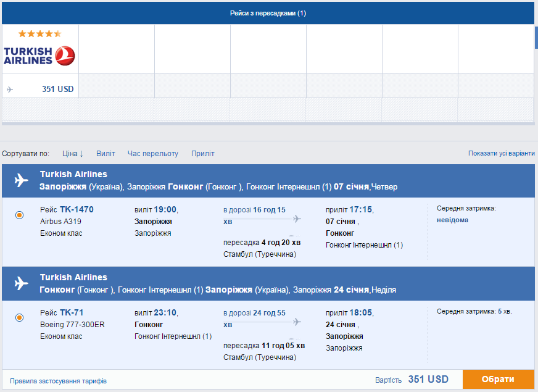Click the route arrow plane icon for flight TK-1470
538x392 pixels.
click(x=297, y=219)
